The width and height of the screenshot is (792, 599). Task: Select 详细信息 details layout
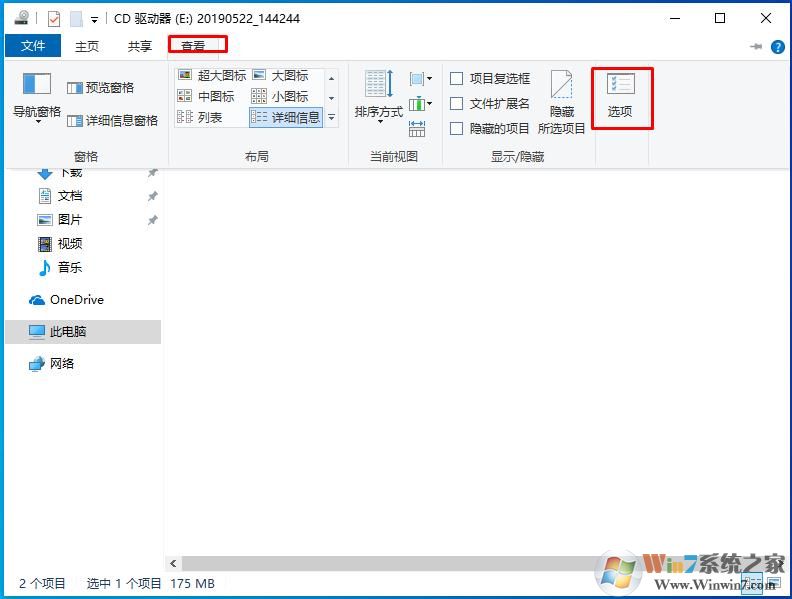pos(286,117)
